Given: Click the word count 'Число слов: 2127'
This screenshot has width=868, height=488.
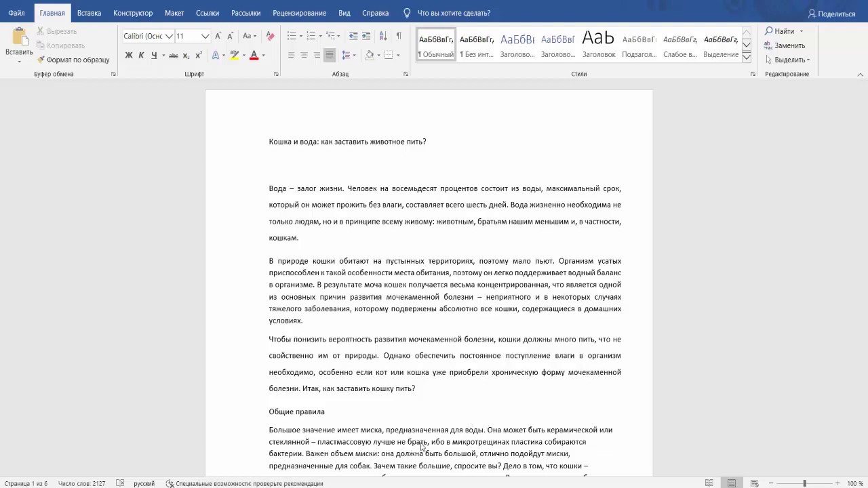Looking at the screenshot, I should pyautogui.click(x=82, y=483).
